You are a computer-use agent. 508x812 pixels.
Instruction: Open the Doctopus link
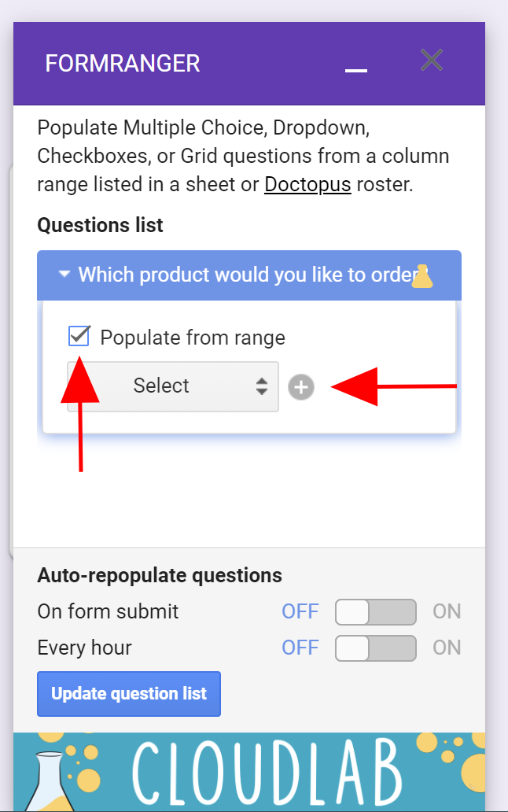tap(307, 184)
